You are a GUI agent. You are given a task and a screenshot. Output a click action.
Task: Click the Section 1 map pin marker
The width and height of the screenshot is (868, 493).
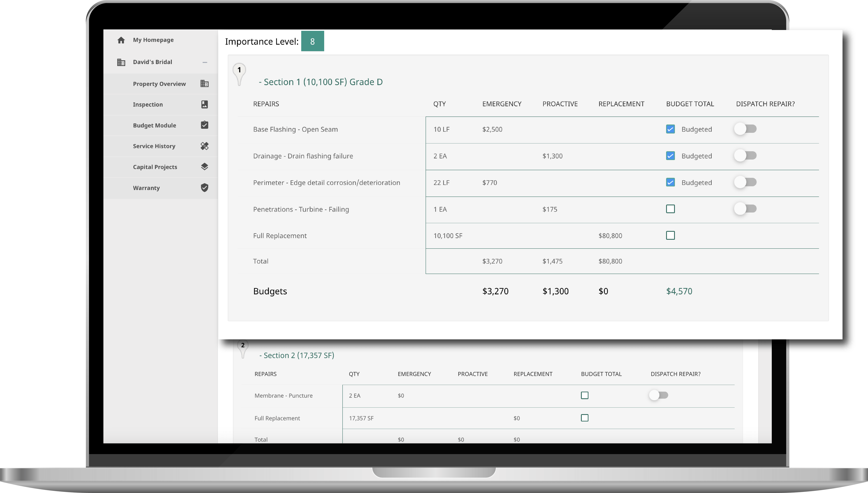239,74
